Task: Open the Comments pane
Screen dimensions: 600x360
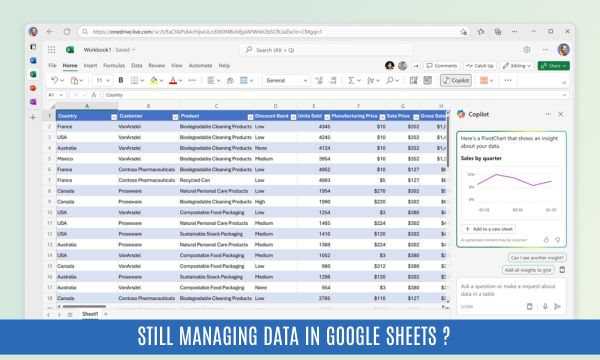Action: 442,66
